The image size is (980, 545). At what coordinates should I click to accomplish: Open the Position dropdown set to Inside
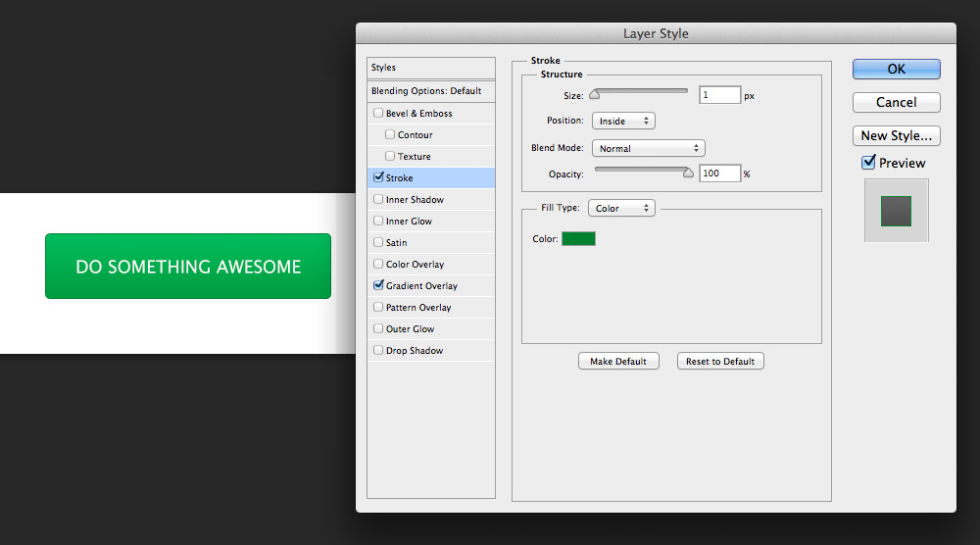(x=623, y=121)
